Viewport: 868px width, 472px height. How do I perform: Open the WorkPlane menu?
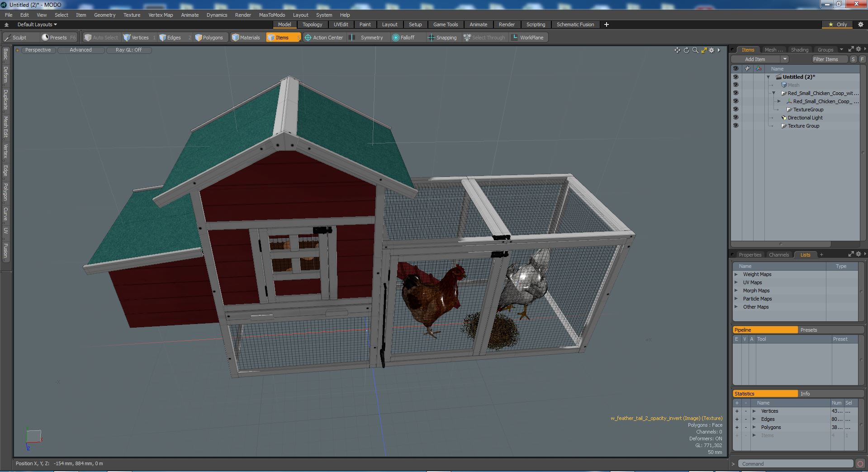(x=528, y=38)
